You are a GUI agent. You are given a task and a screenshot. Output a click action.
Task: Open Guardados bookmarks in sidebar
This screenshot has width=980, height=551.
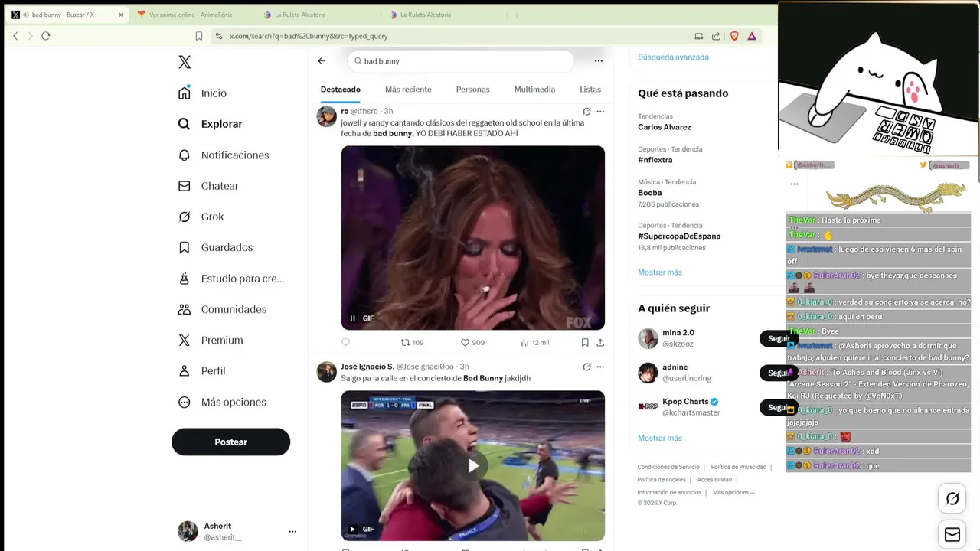(215, 247)
